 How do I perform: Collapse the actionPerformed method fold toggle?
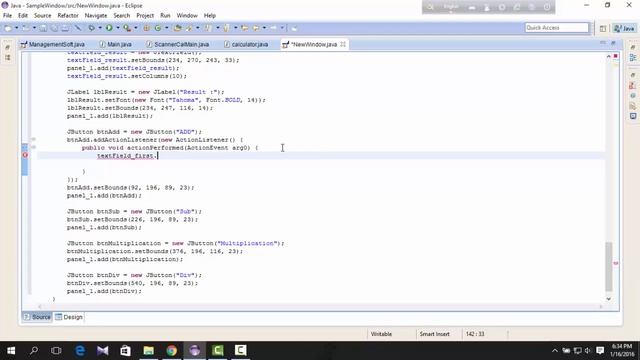click(33, 147)
